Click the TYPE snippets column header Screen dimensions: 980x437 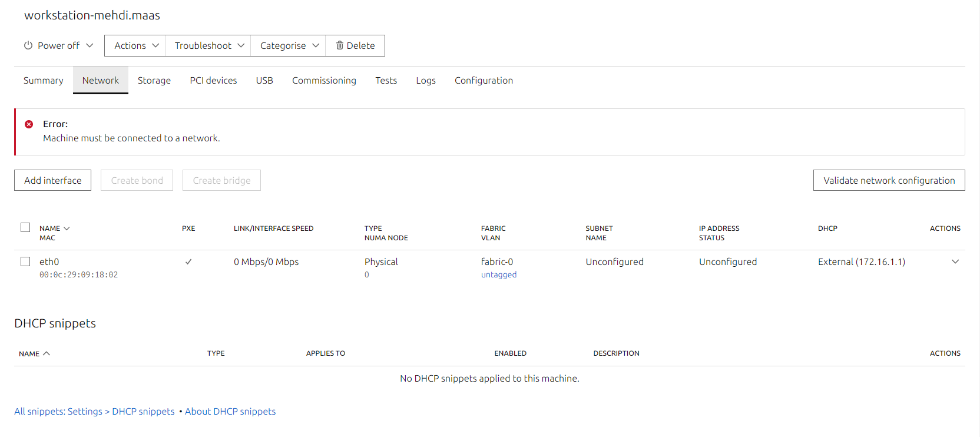(216, 353)
